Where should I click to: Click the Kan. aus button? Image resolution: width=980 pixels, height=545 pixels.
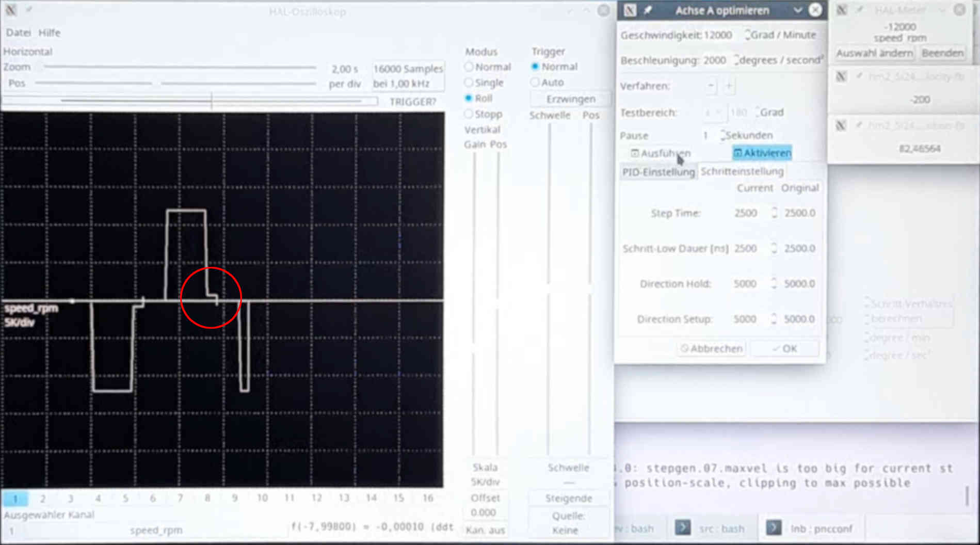485,530
